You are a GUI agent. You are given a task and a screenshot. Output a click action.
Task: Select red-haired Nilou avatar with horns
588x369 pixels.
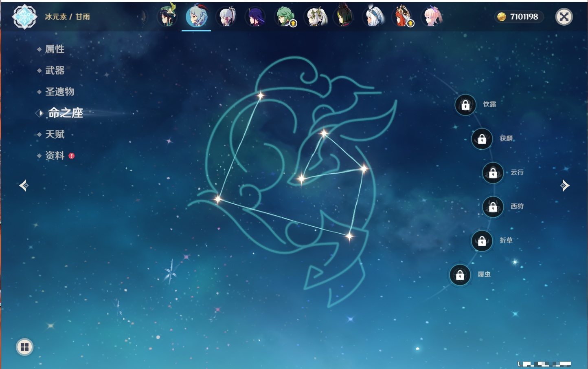(403, 16)
